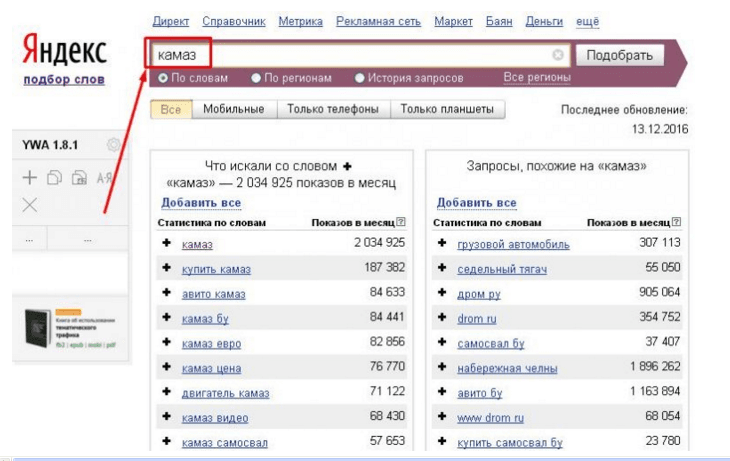Click «Добавить все» in the left column

pos(201,203)
